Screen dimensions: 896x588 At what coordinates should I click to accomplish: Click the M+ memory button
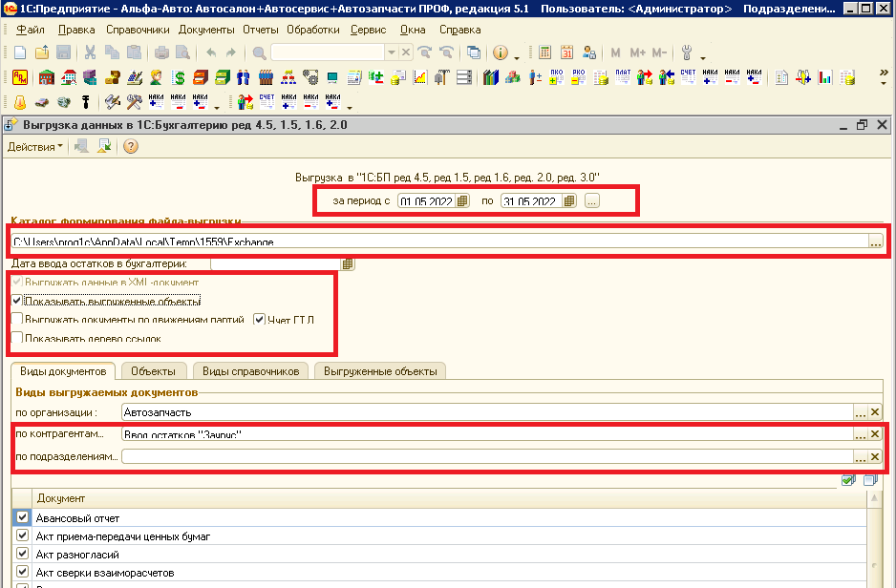coord(637,53)
